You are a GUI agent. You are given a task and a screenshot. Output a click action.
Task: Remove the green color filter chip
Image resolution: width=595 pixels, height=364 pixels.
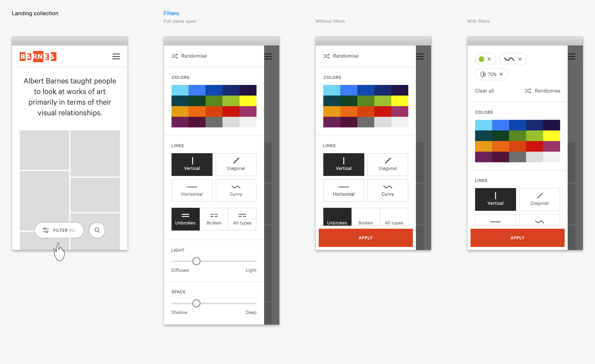pyautogui.click(x=489, y=59)
